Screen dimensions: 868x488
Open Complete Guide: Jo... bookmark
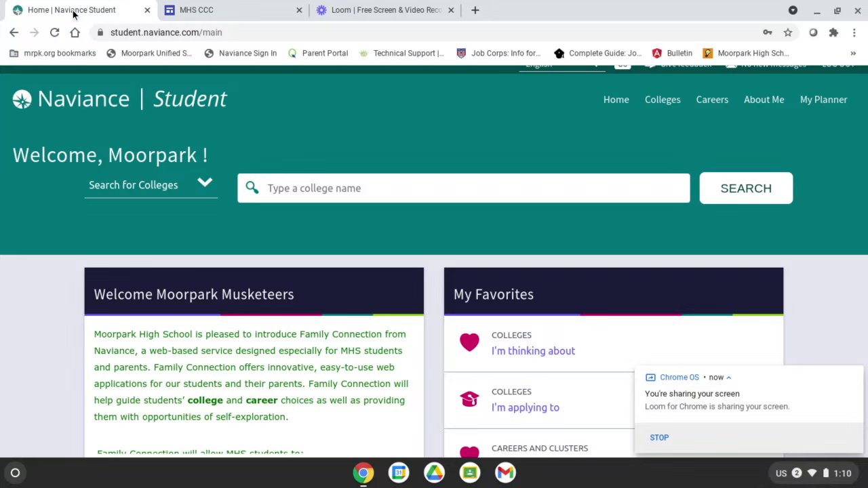point(597,54)
